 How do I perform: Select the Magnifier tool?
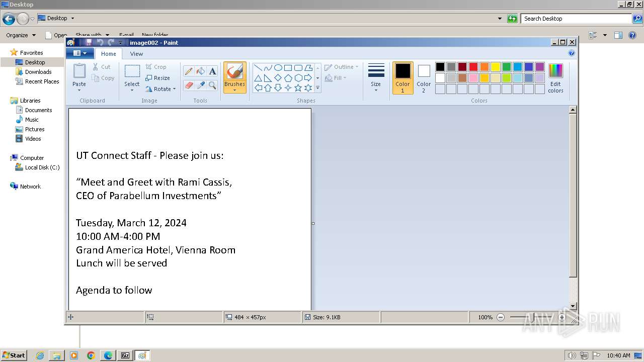click(212, 85)
